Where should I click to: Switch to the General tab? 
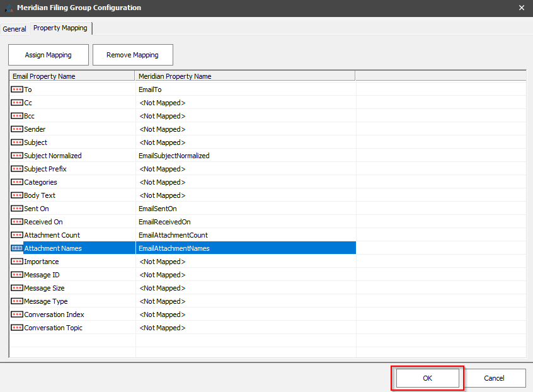(14, 29)
